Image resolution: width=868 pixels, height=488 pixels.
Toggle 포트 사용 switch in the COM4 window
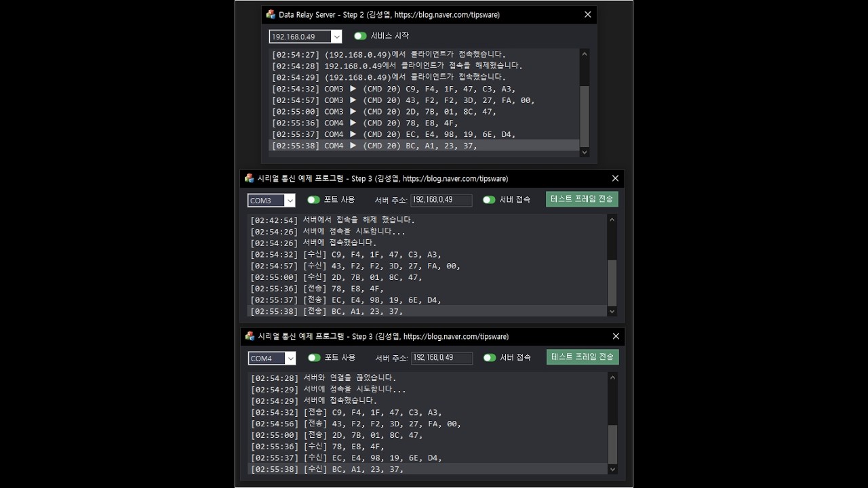pos(314,358)
